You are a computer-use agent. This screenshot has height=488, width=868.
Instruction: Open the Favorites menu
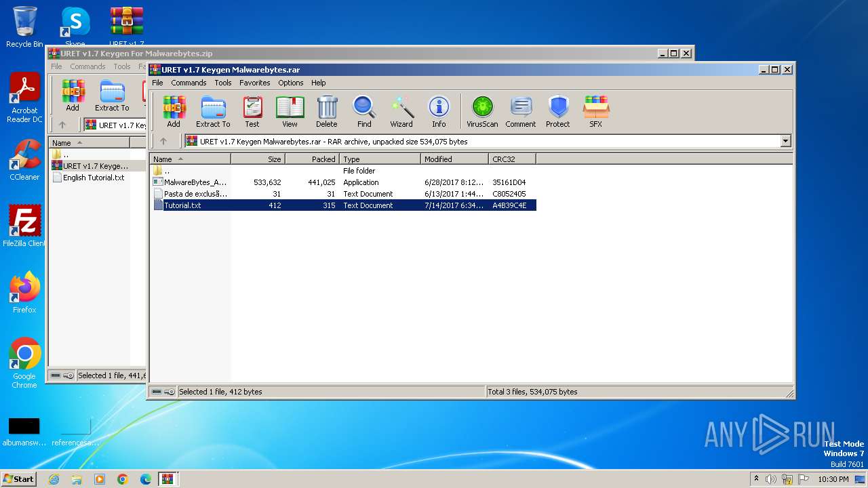pos(255,83)
